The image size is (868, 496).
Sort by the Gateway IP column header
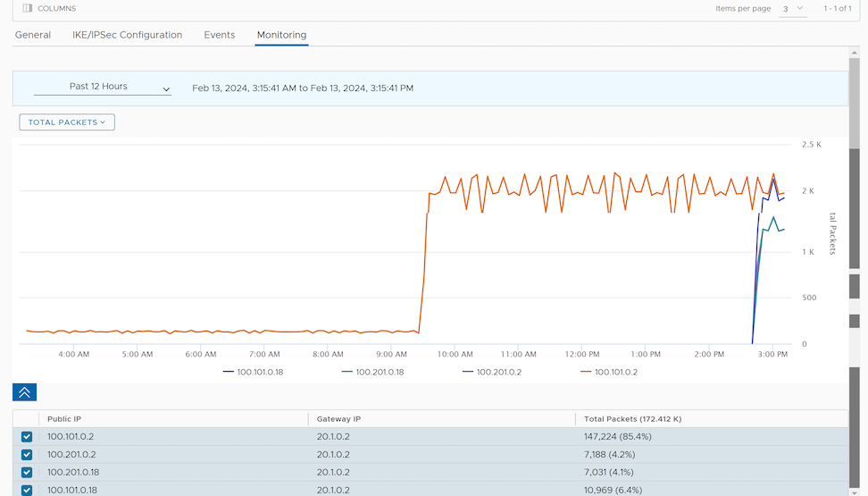pyautogui.click(x=338, y=419)
